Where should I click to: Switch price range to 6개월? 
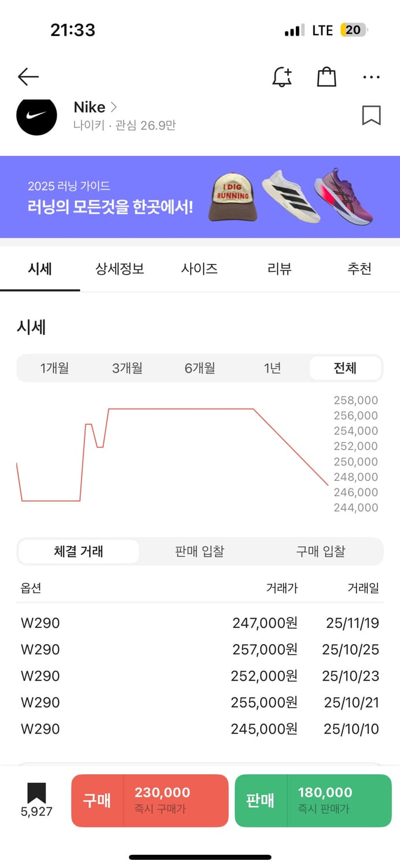point(199,367)
